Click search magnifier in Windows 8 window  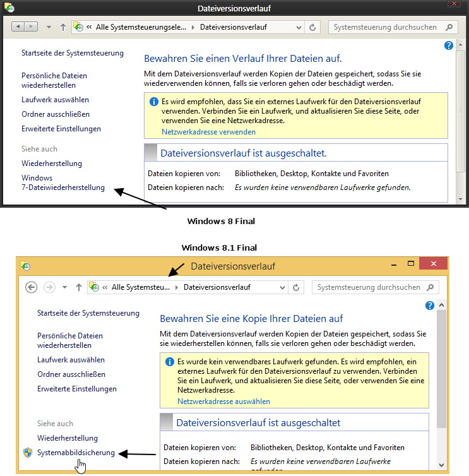(449, 27)
